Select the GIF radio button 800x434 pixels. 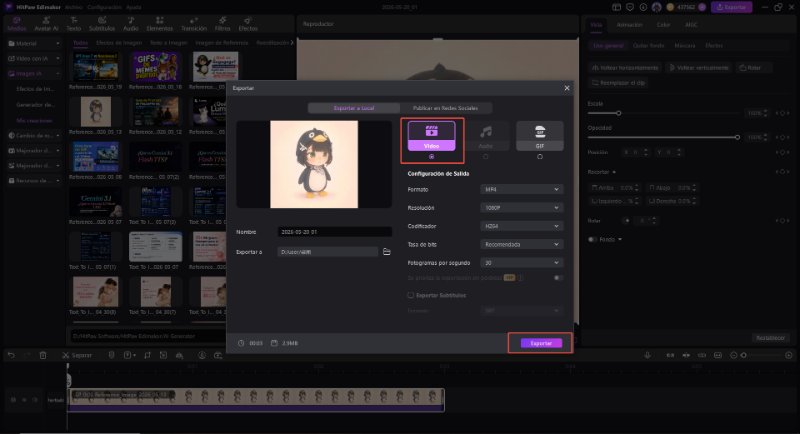pos(540,157)
